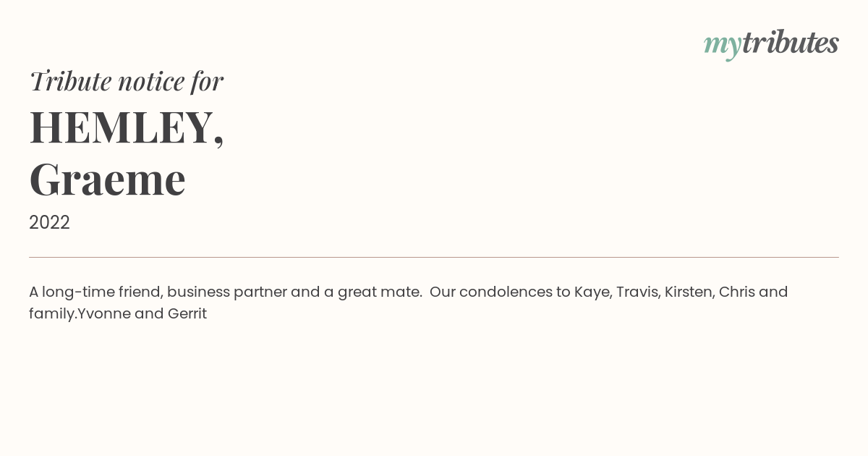Screen dimensions: 868x456
Task: Click the word "Our" in the message
Action: tap(442, 292)
